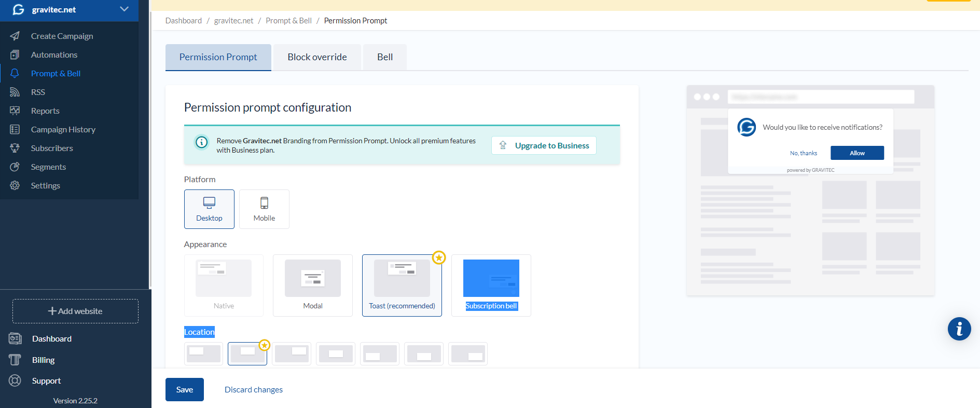Click the Subscribers people icon
This screenshot has height=408, width=980.
(15, 148)
